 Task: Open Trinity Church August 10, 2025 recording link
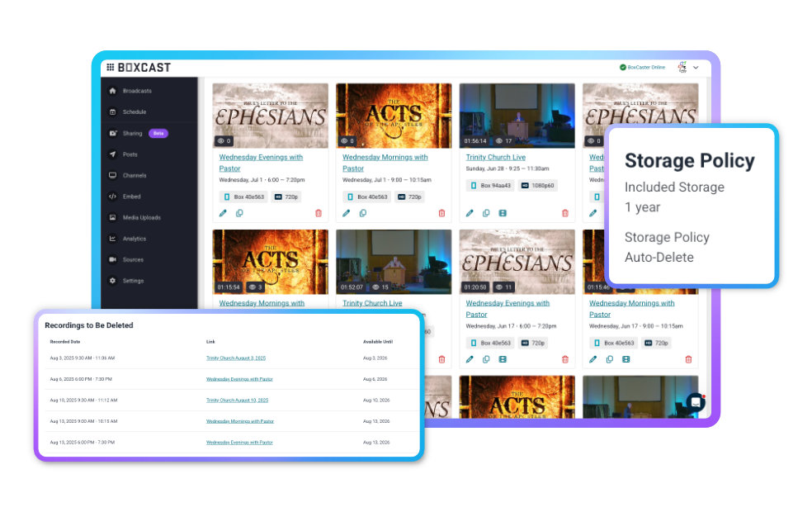click(237, 400)
